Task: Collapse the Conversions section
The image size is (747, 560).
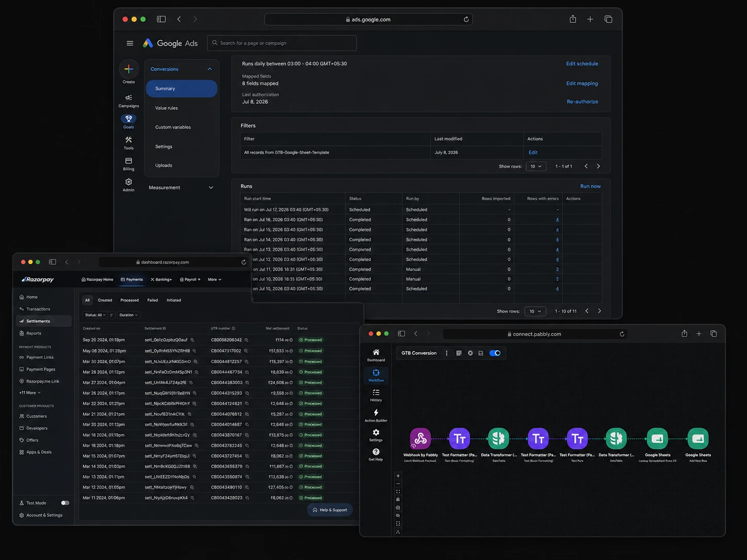Action: click(209, 69)
